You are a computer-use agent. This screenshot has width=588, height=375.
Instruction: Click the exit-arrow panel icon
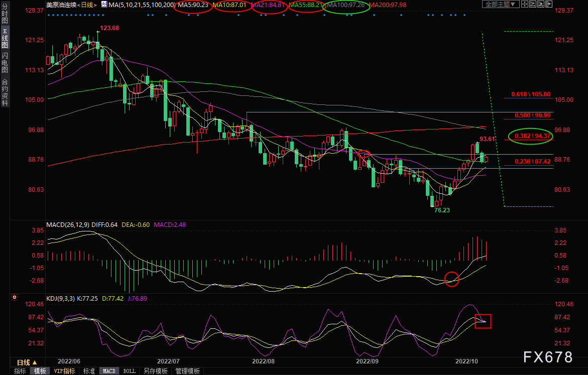(x=549, y=4)
